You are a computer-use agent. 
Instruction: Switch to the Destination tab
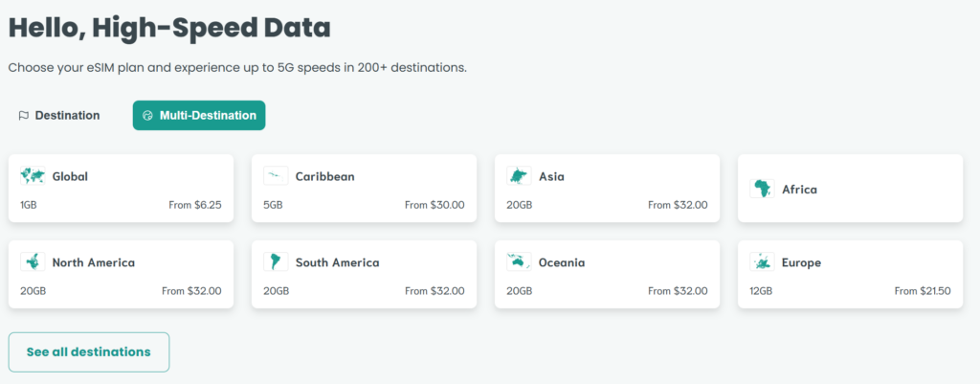tap(59, 116)
